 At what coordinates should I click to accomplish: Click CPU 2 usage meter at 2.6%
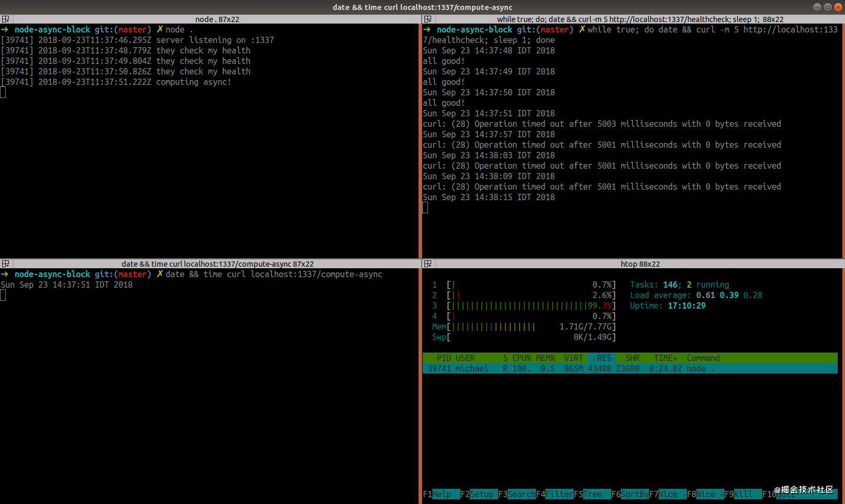524,295
